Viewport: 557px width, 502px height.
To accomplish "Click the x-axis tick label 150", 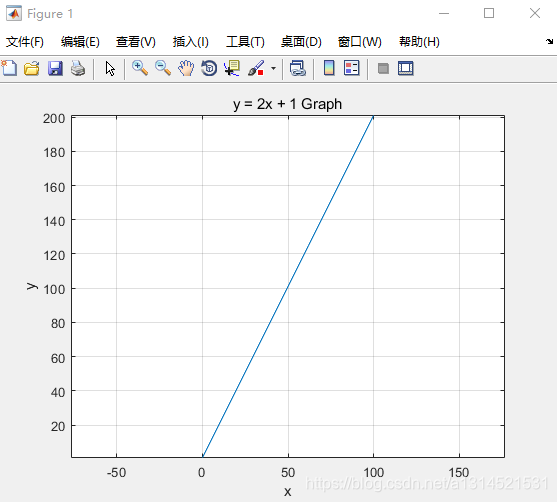I will pos(459,473).
